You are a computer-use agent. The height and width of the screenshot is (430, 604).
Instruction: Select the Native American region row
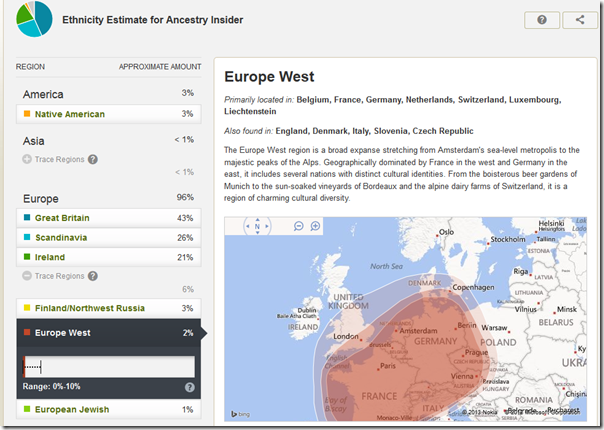tap(109, 114)
